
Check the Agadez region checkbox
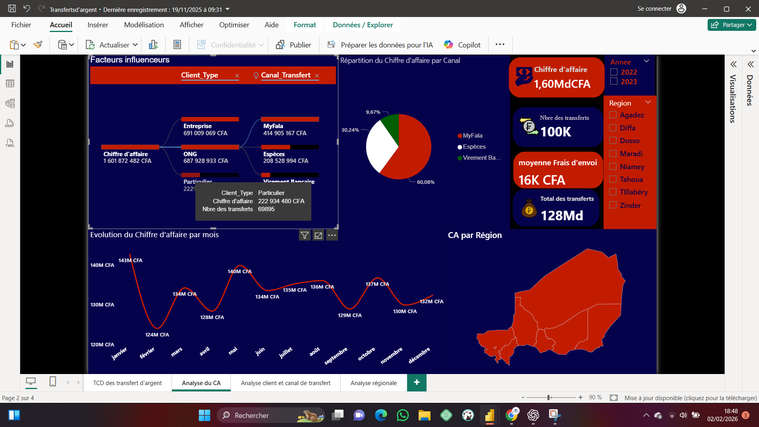(613, 115)
